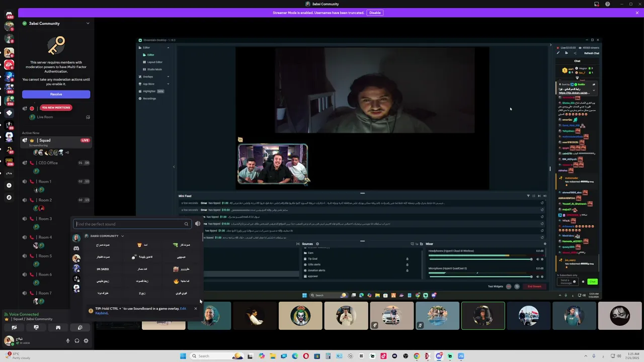Mute Mini Feed alert sounds
The height and width of the screenshot is (362, 644).
click(x=545, y=196)
